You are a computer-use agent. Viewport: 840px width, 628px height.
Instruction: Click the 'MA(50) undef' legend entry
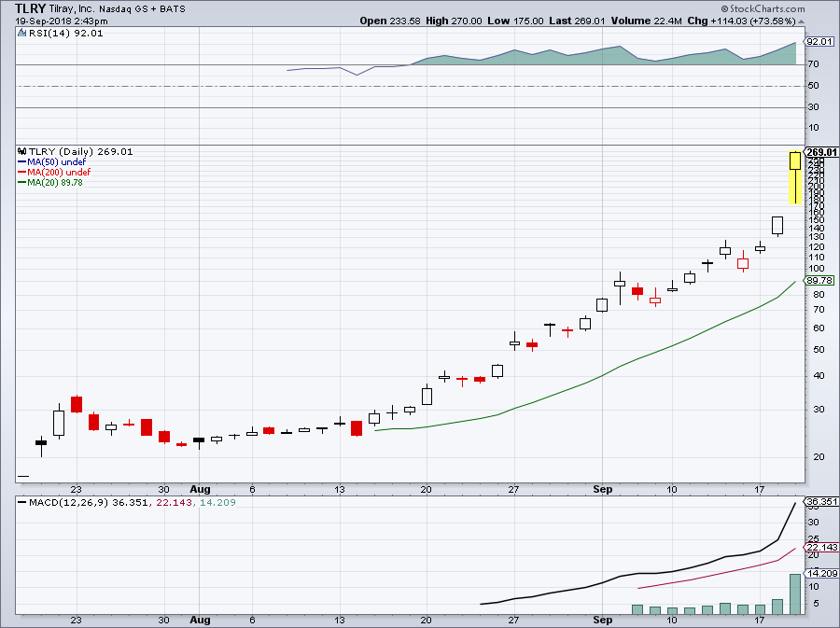pos(56,161)
